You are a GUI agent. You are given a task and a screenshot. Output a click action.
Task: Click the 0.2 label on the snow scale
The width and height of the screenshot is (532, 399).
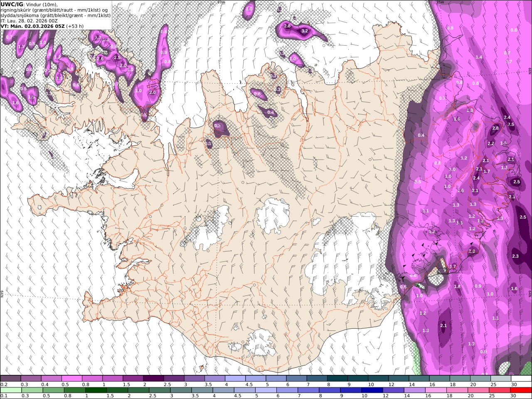click(x=4, y=384)
